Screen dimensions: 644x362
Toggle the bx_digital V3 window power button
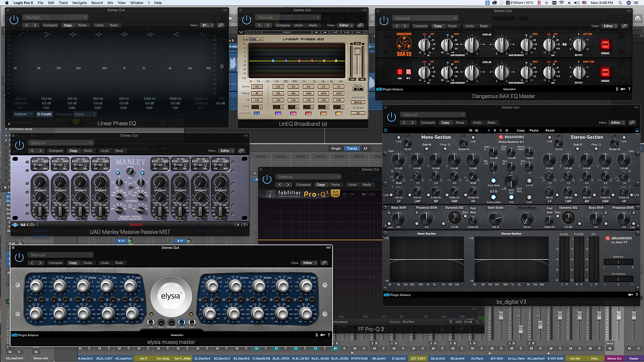(x=391, y=117)
